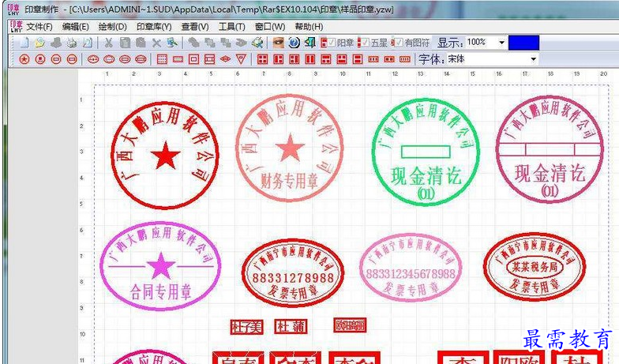619x364 pixels.
Task: Insert square frame stamp template
Action: coord(193,60)
